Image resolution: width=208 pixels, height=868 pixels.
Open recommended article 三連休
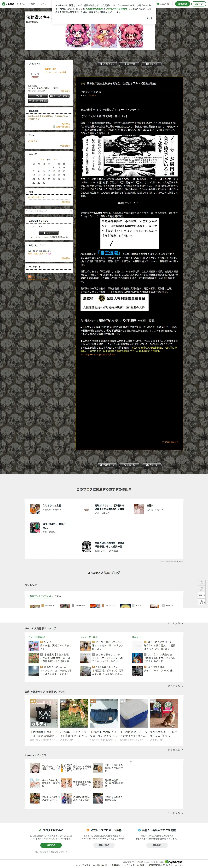click(150, 506)
